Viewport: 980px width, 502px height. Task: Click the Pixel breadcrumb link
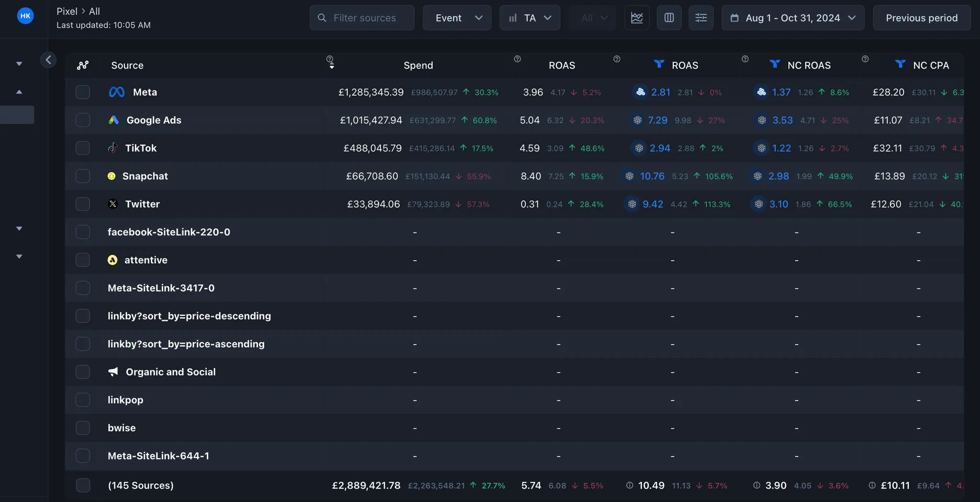pos(67,11)
